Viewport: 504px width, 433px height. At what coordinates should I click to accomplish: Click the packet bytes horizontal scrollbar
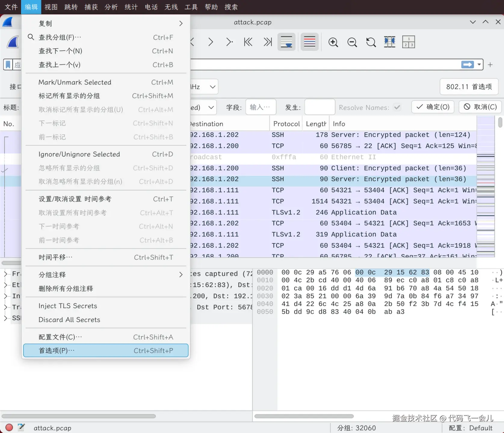click(x=304, y=416)
